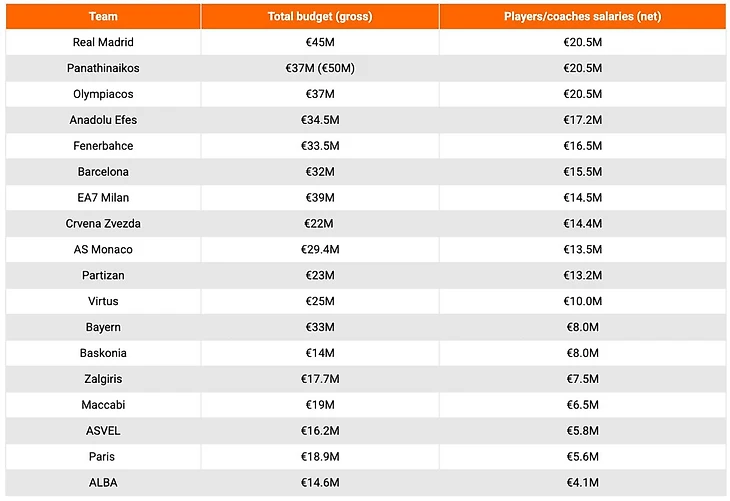Select the Real Madrid team cell
Screen dimensions: 730x501
(103, 42)
